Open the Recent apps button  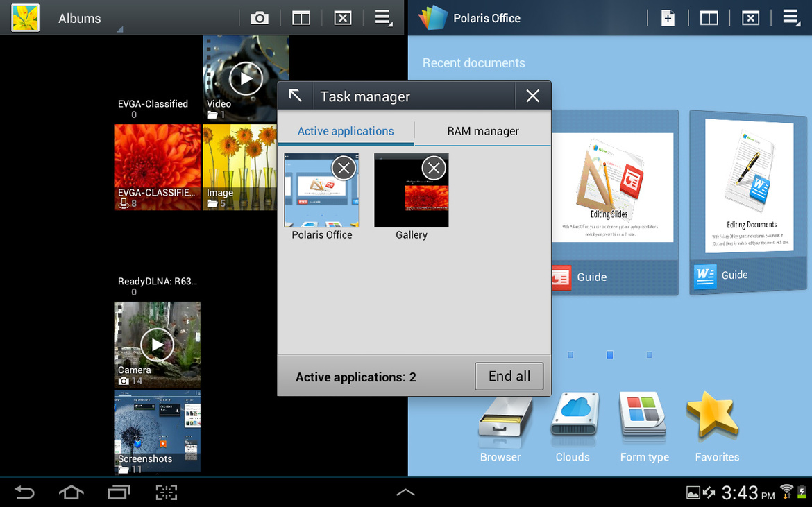(x=119, y=492)
